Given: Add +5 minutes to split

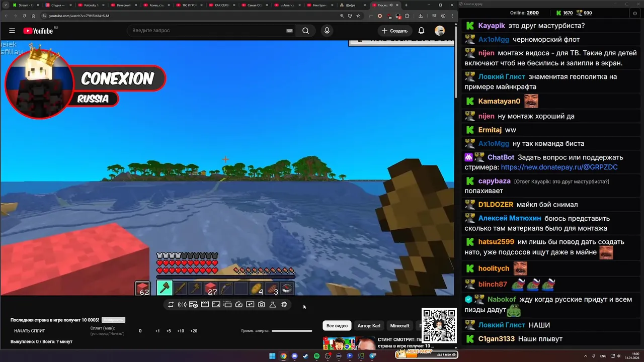Looking at the screenshot, I should [x=169, y=331].
